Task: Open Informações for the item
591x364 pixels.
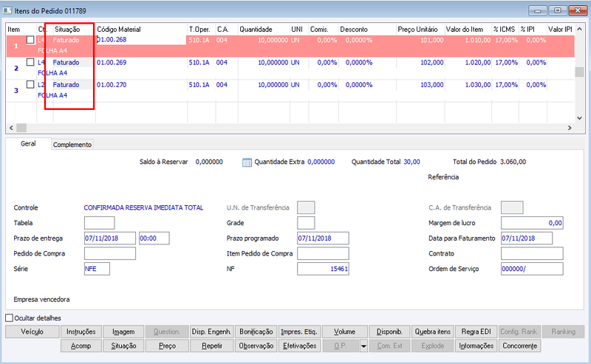Action: (476, 346)
